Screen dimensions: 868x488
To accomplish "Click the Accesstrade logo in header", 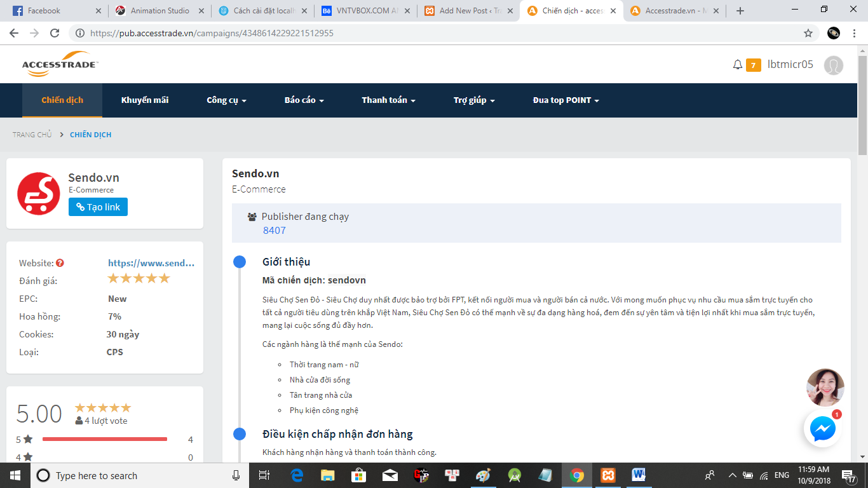I will [x=60, y=64].
